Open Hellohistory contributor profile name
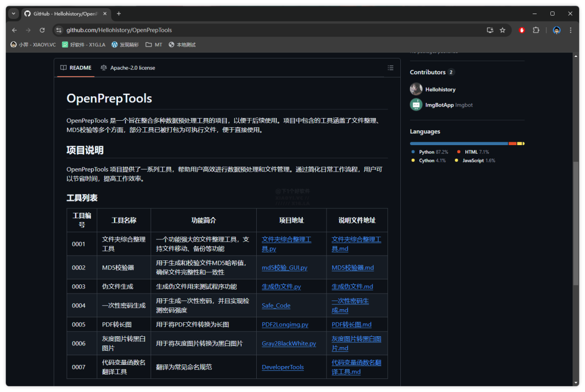Viewport: 585px width, 392px height. pyautogui.click(x=440, y=89)
